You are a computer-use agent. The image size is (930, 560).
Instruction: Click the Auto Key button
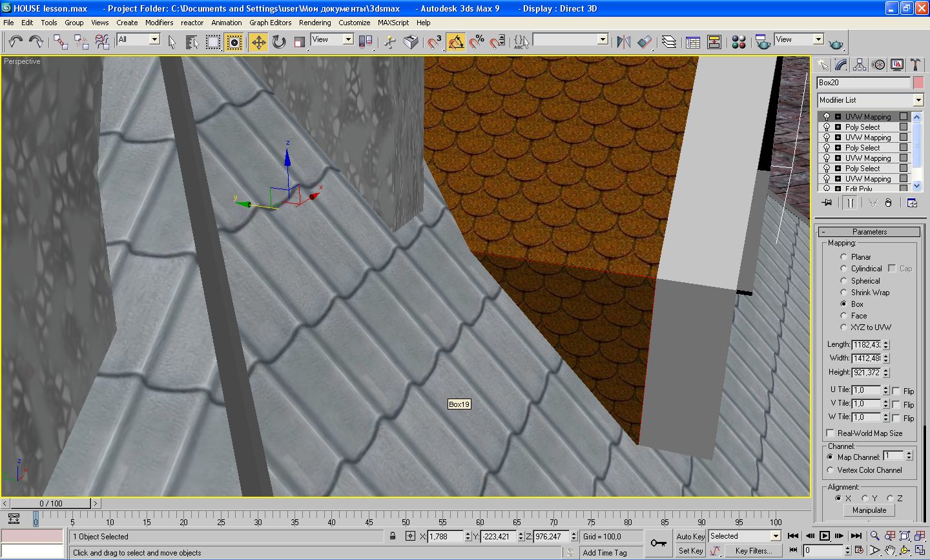tap(690, 536)
